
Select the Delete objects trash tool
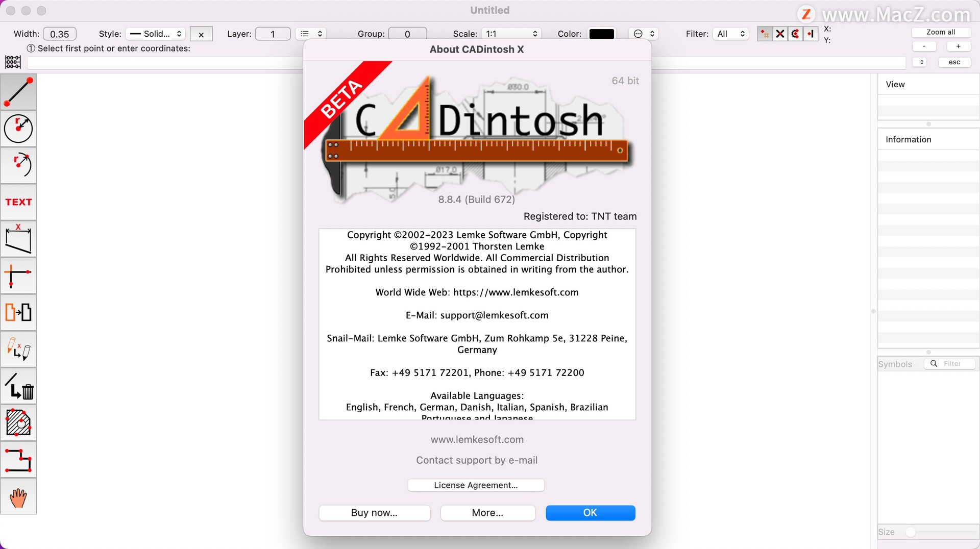click(18, 386)
